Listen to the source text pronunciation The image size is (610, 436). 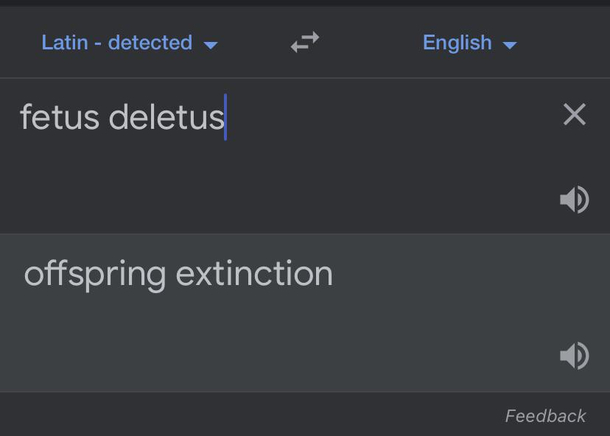coord(575,200)
